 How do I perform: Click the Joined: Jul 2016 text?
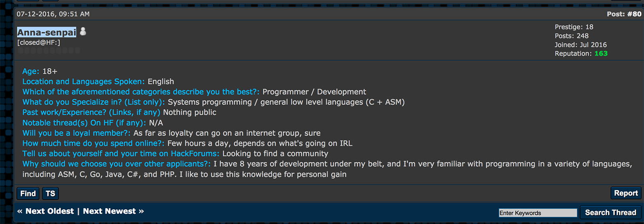pos(580,45)
